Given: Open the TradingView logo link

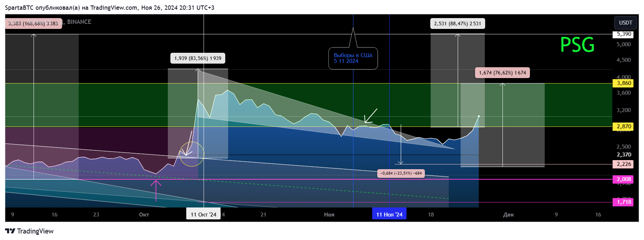Looking at the screenshot, I should pos(29,231).
